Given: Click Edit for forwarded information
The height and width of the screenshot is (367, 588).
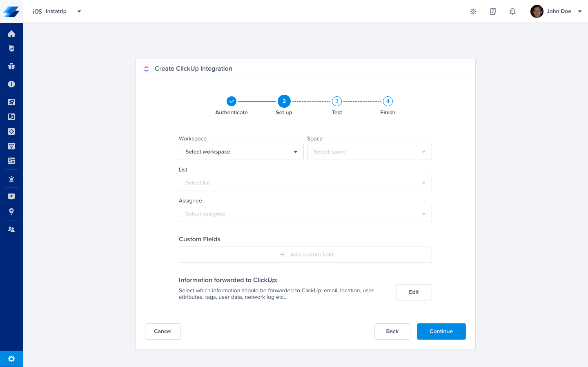Looking at the screenshot, I should (x=414, y=292).
